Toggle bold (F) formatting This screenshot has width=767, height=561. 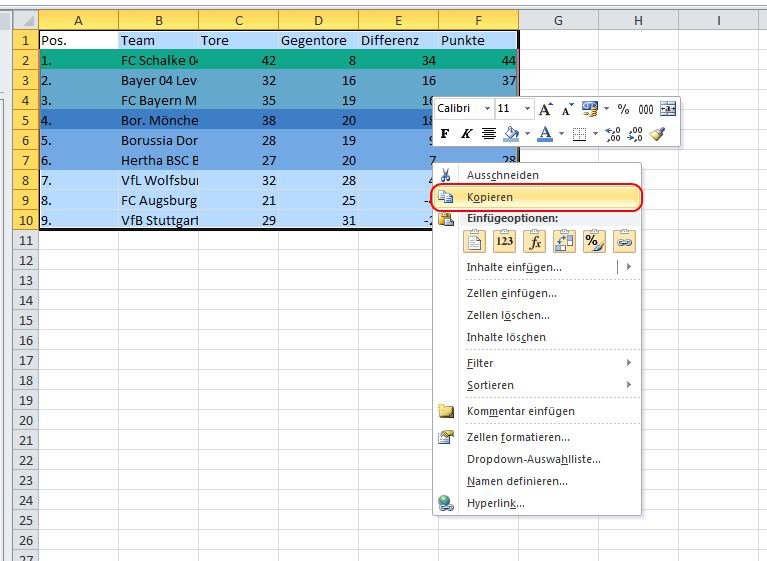click(x=445, y=134)
